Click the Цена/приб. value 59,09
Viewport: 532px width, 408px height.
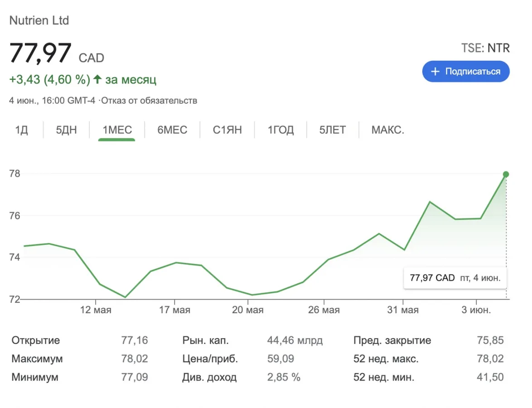tap(281, 359)
